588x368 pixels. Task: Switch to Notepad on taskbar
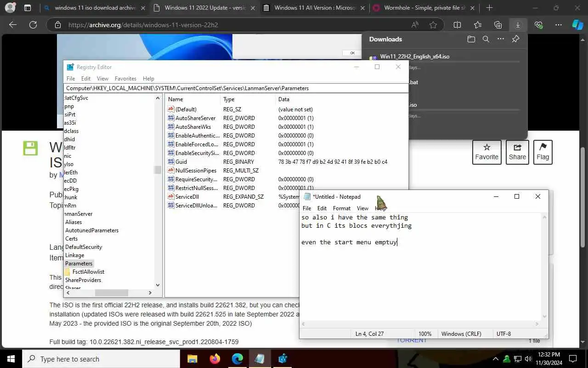point(260,359)
